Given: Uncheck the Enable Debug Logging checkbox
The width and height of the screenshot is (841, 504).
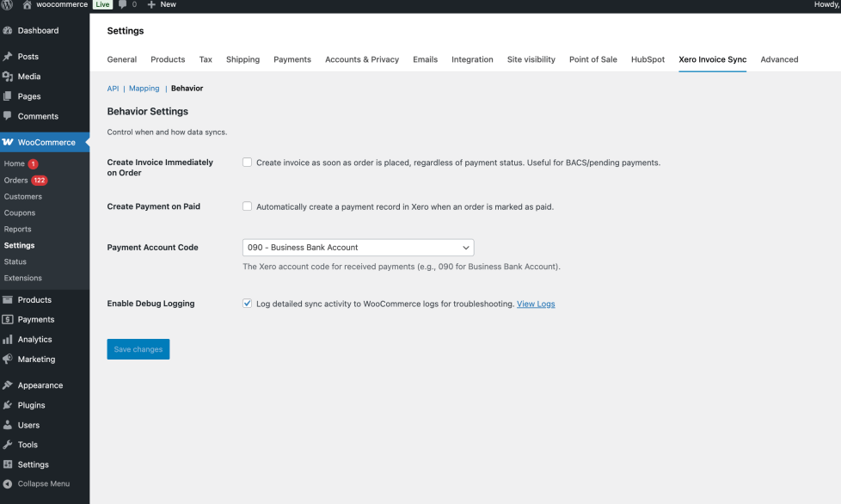Looking at the screenshot, I should [248, 304].
